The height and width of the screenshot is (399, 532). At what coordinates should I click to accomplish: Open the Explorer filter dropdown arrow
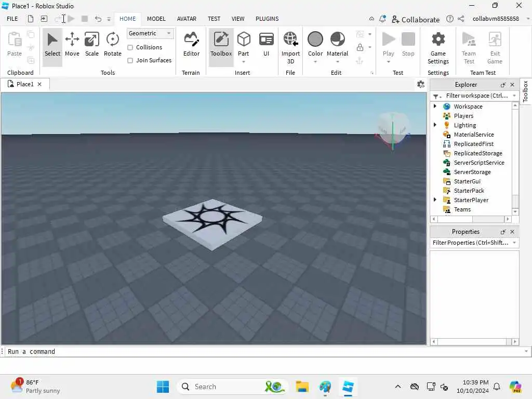514,96
